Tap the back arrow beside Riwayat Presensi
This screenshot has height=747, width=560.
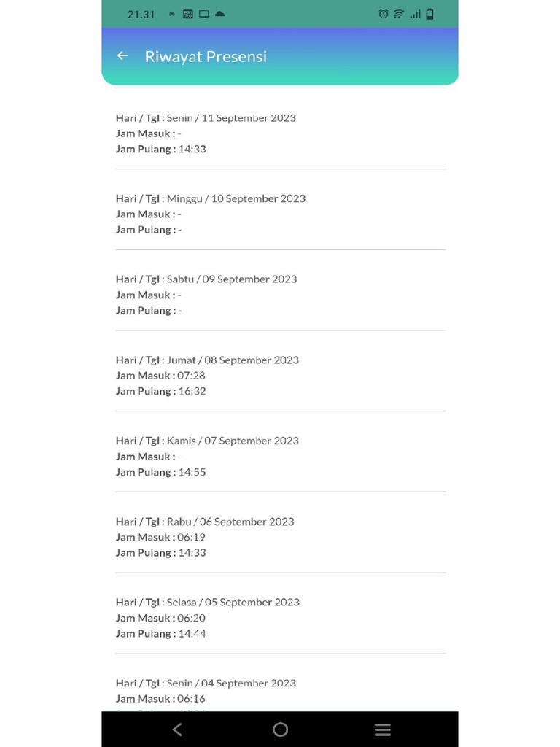(122, 56)
